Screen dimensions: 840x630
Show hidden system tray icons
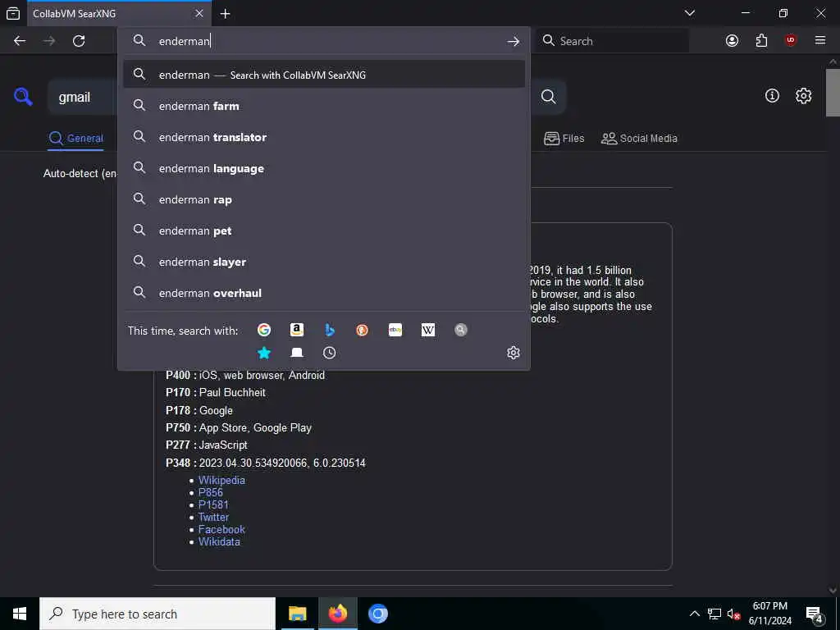click(x=694, y=614)
